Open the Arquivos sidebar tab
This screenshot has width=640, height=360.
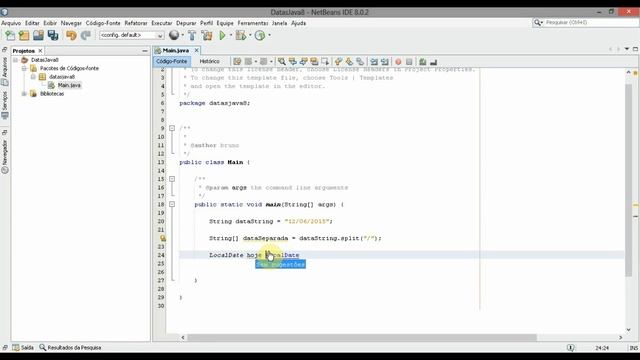coord(5,71)
